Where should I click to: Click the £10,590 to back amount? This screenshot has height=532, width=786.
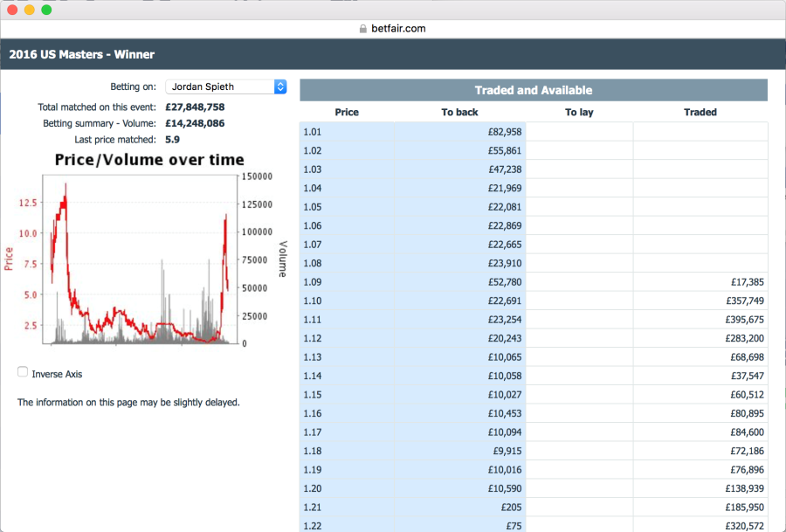(505, 488)
